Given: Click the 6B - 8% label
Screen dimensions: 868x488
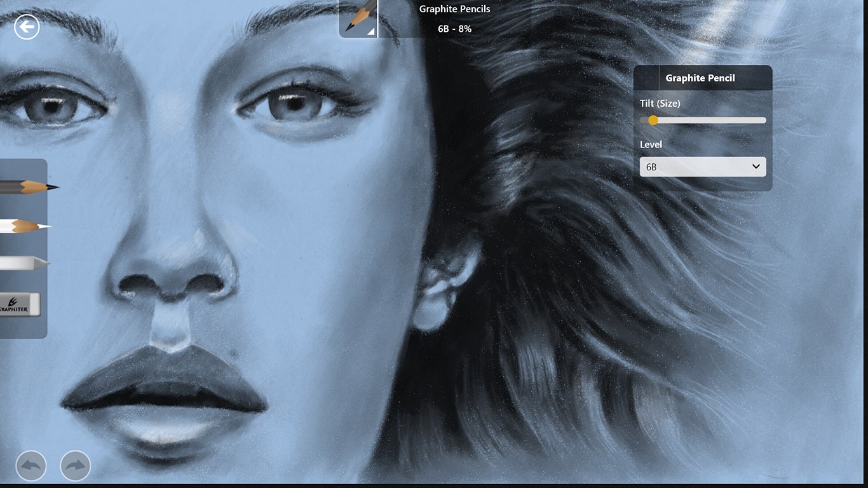Looking at the screenshot, I should click(454, 29).
